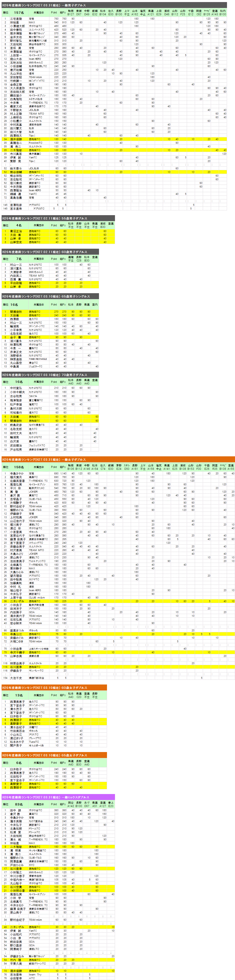The image size is (235, 980).
Task: Select the 7名 header cell
Action: point(19,259)
